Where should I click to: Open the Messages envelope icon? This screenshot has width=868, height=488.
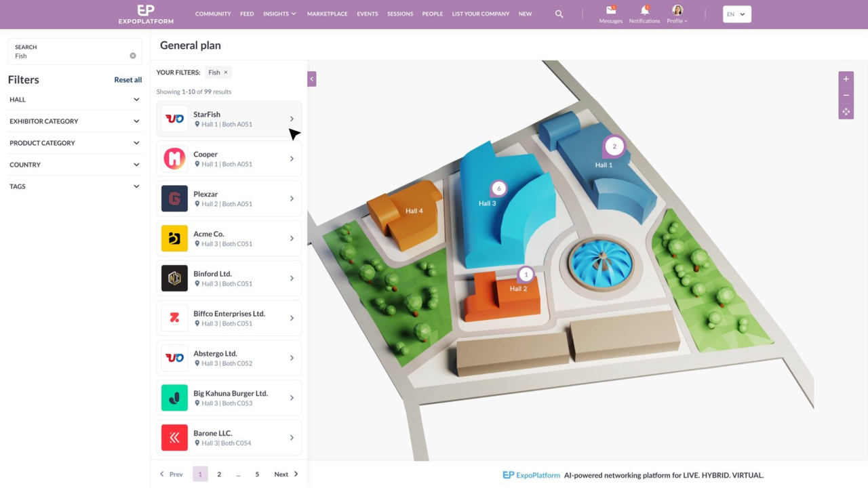[x=610, y=11]
